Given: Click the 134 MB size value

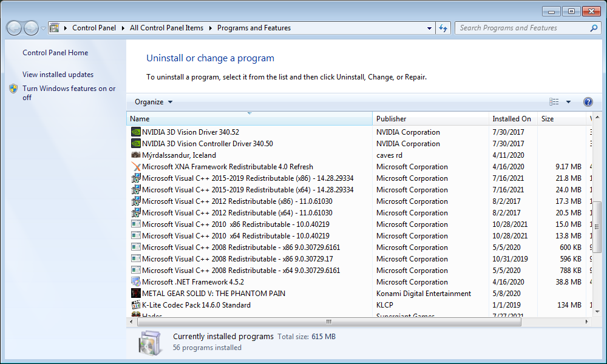Looking at the screenshot, I should 569,305.
